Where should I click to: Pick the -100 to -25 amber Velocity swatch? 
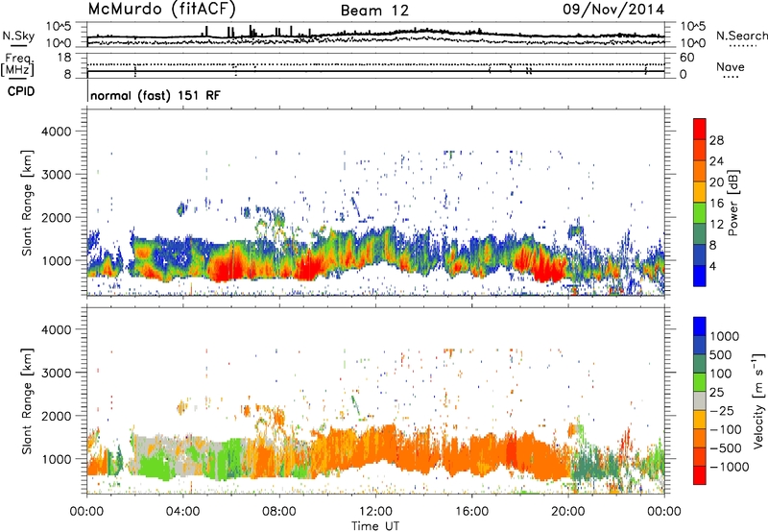700,420
